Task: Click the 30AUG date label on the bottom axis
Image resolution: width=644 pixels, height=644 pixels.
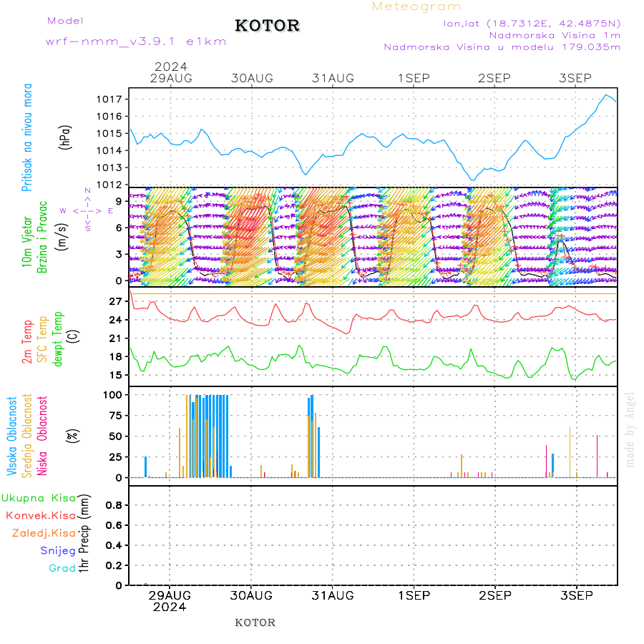Action: pyautogui.click(x=251, y=595)
